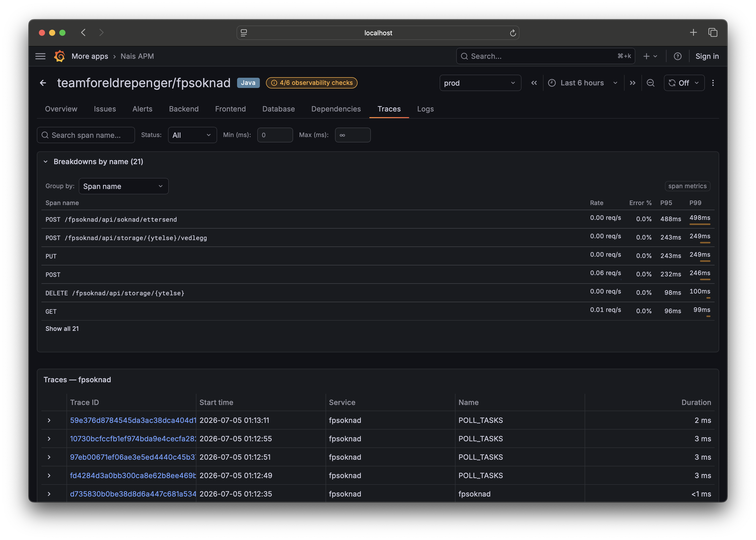
Task: Open a new browser tab with plus
Action: (693, 32)
